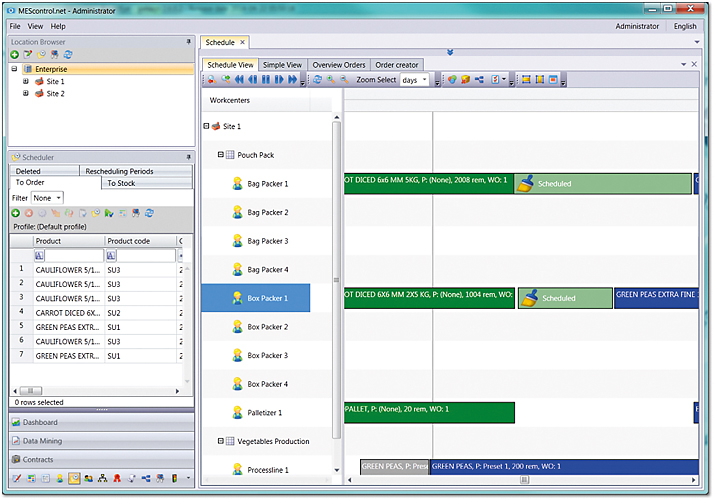Click window layout icon in schedule toolbar
This screenshot has width=714, height=500.
click(553, 80)
